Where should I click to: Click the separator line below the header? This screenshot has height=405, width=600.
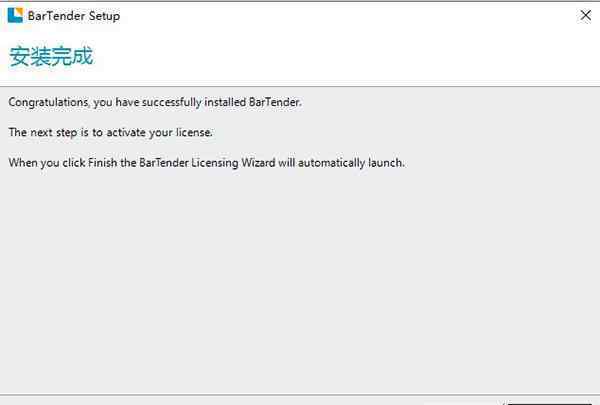coord(300,87)
